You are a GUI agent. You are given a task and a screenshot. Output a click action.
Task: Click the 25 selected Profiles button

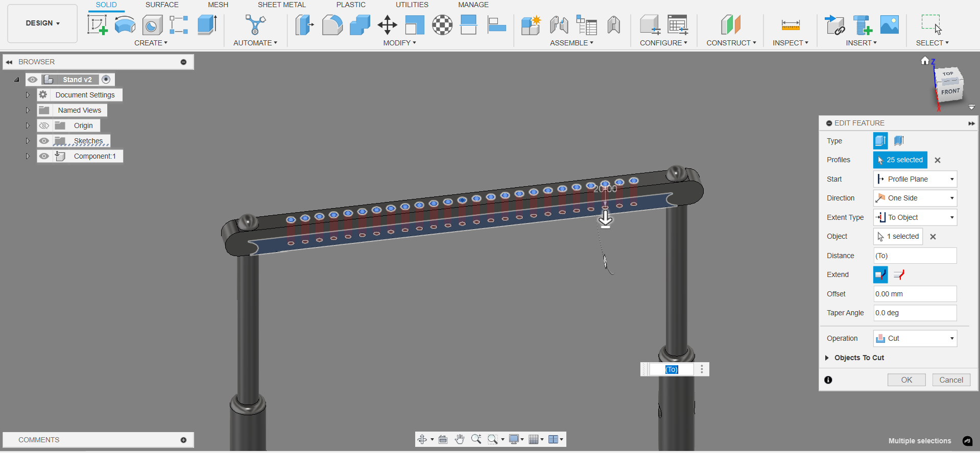[900, 160]
